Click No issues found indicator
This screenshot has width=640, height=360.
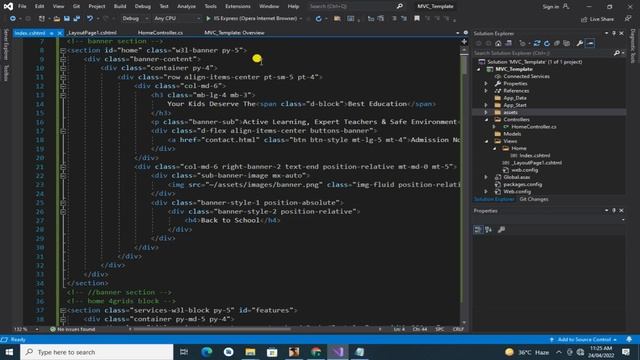click(x=73, y=329)
